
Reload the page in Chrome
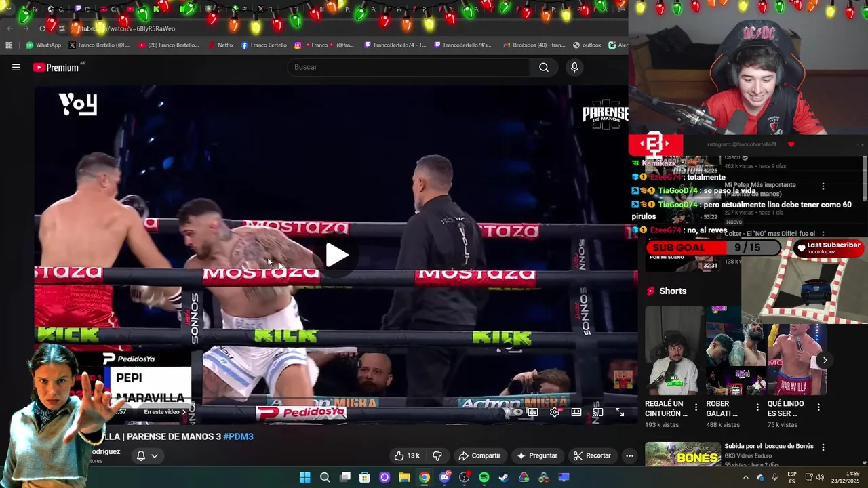pyautogui.click(x=42, y=28)
